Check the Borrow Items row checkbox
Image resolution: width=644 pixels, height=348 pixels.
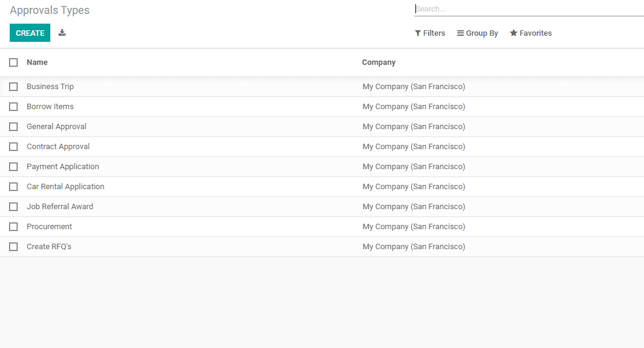pyautogui.click(x=13, y=107)
